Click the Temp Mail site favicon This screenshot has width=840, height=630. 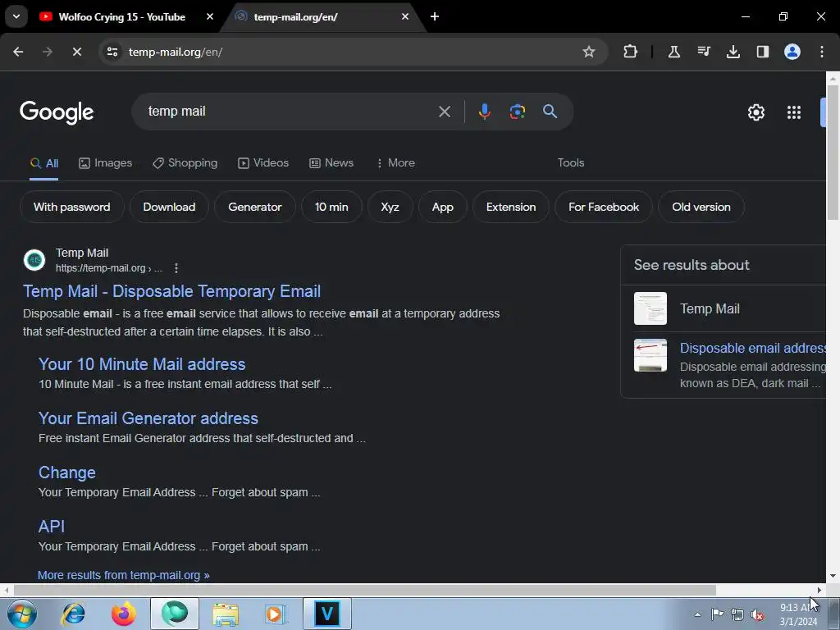click(x=34, y=260)
